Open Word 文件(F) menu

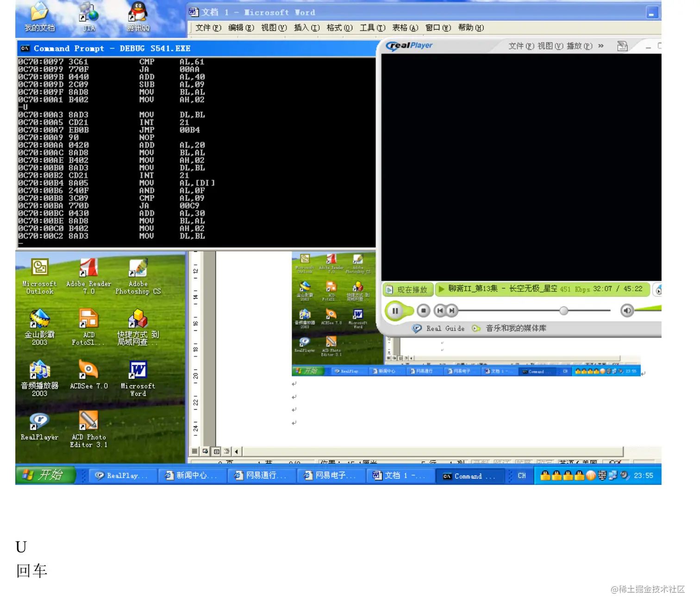point(208,28)
